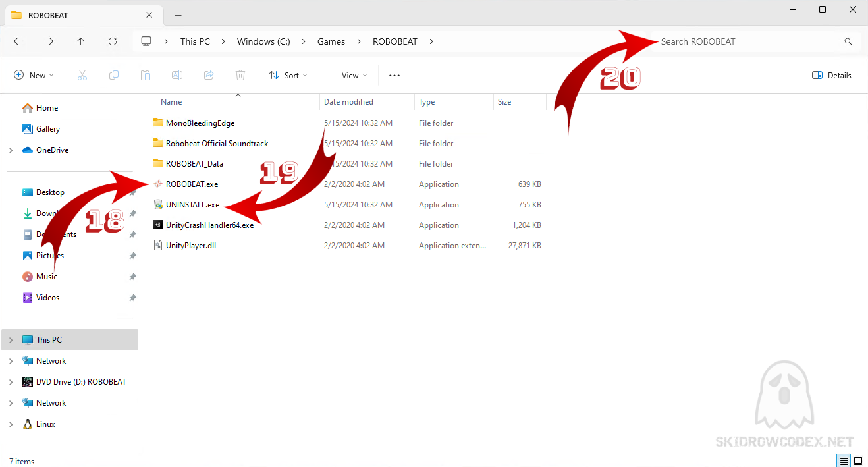
Task: Click the 1,204 KB size cell
Action: click(527, 225)
